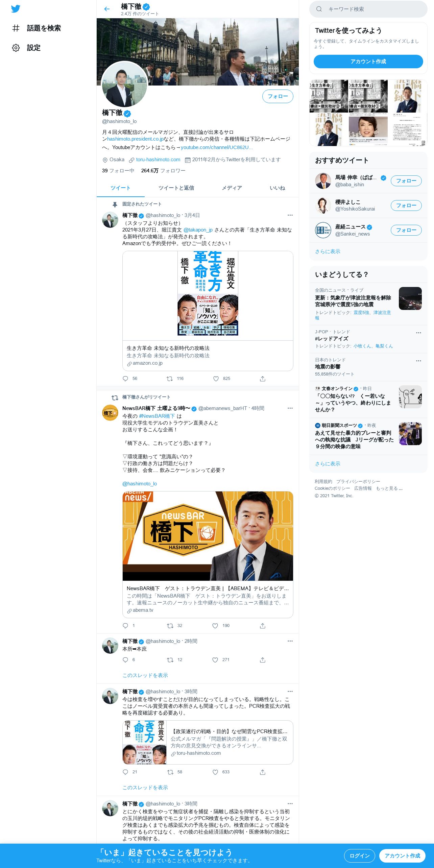The image size is (434, 868).
Task: Follow 産経ニュース @Sankei_news
Action: pos(406,230)
